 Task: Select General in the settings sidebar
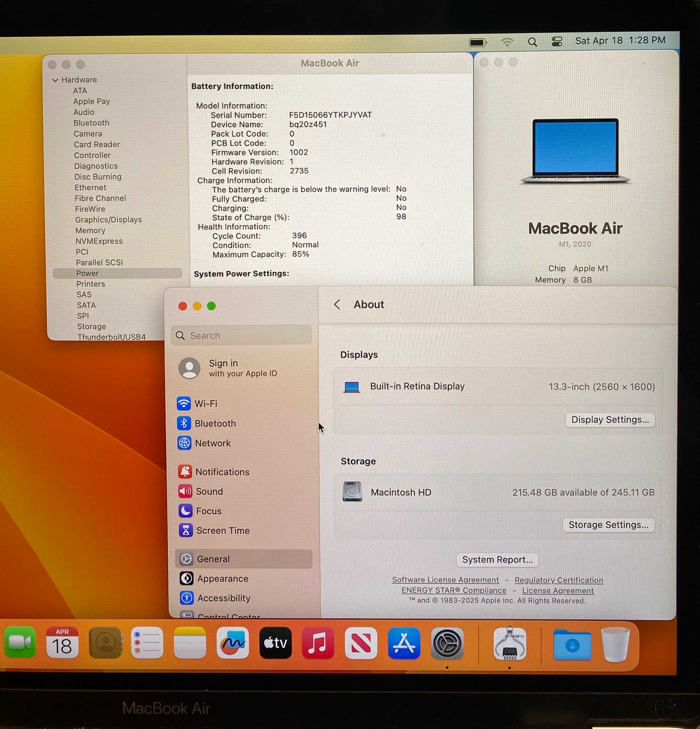(x=244, y=559)
